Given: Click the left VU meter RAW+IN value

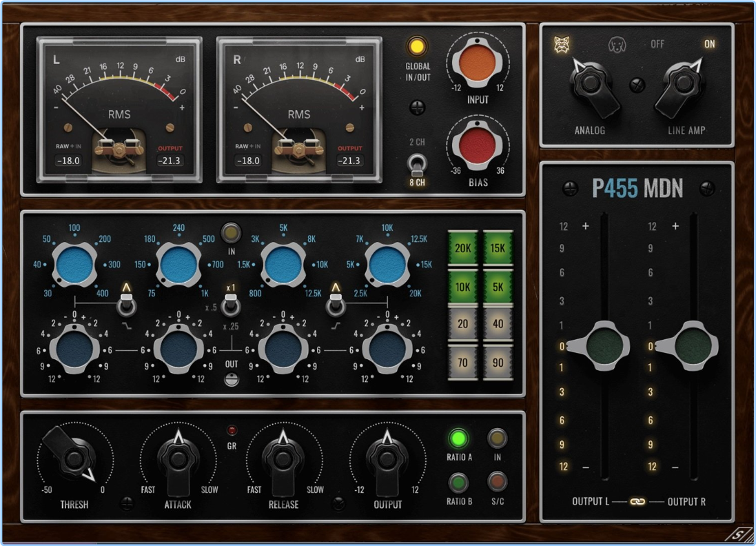Looking at the screenshot, I should tap(68, 161).
